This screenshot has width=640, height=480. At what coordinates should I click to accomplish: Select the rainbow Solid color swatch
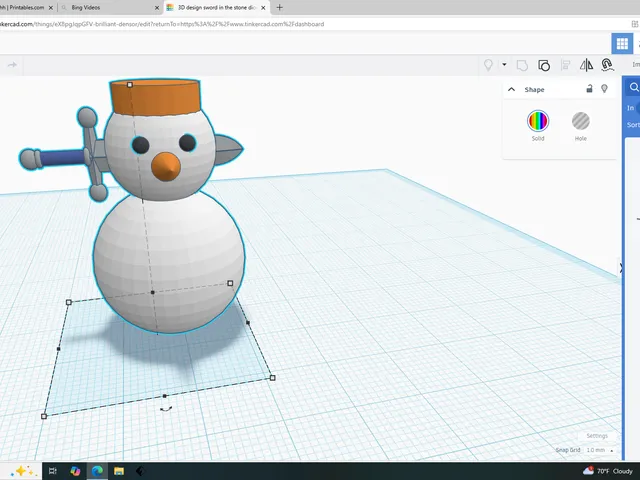click(538, 121)
